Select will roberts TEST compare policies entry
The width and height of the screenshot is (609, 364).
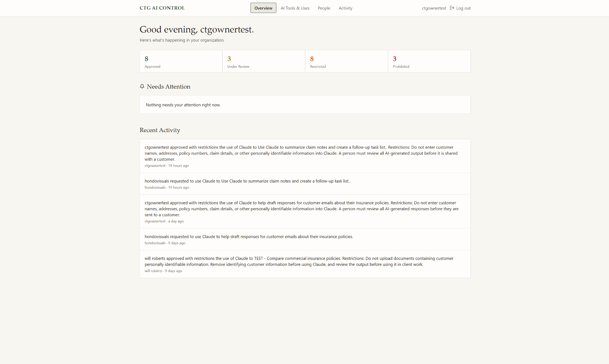click(x=305, y=264)
